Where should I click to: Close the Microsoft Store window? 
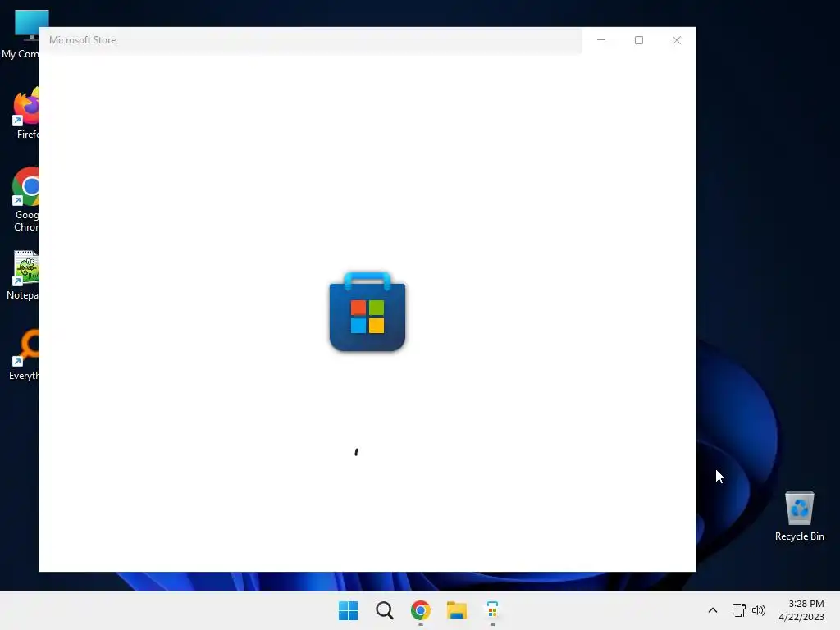[677, 40]
